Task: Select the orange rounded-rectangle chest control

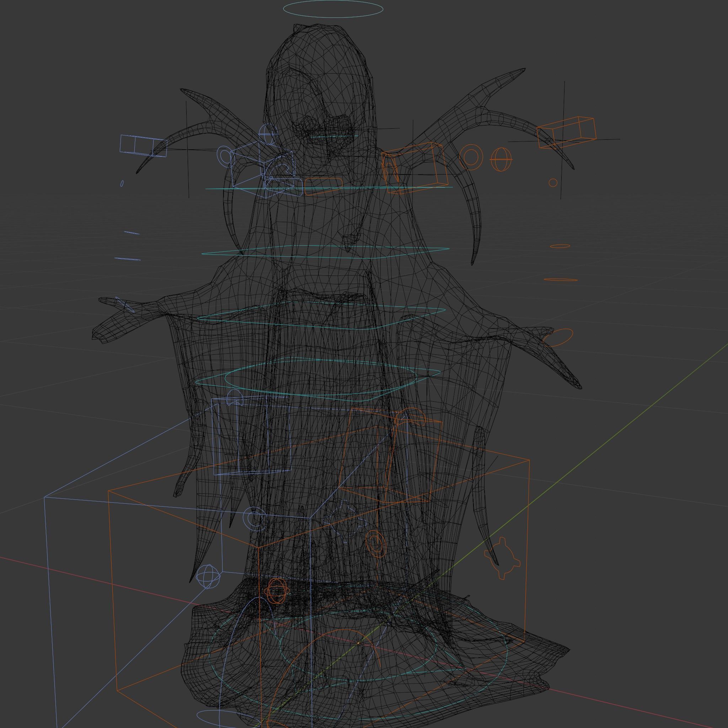Action: point(324,187)
